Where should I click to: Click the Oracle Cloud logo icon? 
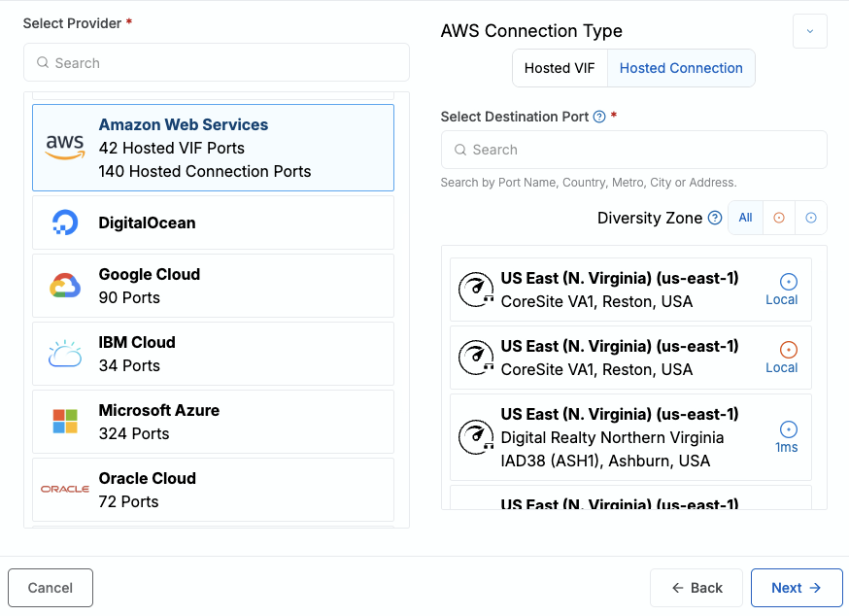(65, 490)
